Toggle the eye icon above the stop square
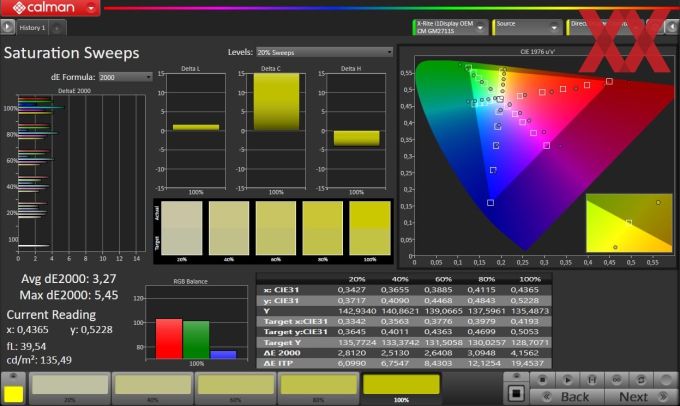The image size is (680, 406). pyautogui.click(x=516, y=376)
